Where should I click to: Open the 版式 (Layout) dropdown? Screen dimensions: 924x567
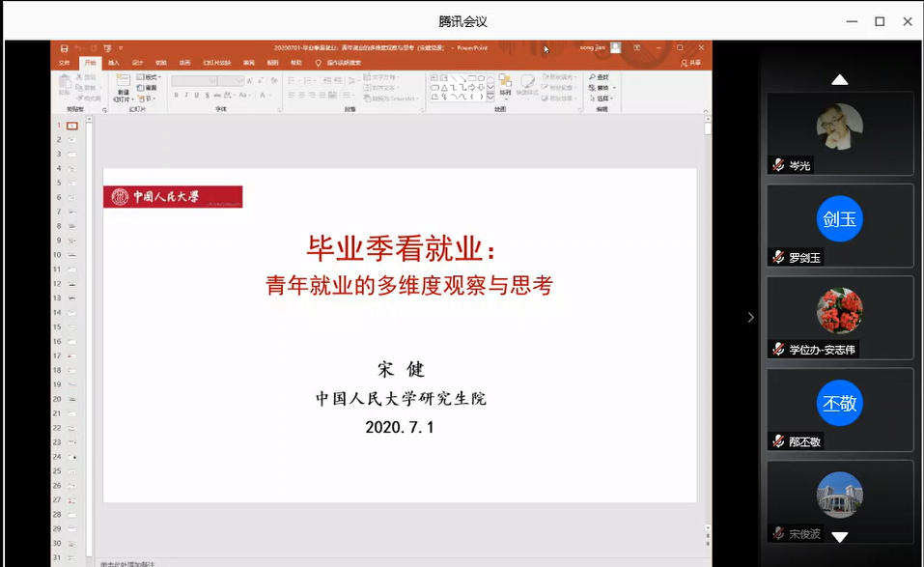pos(149,77)
